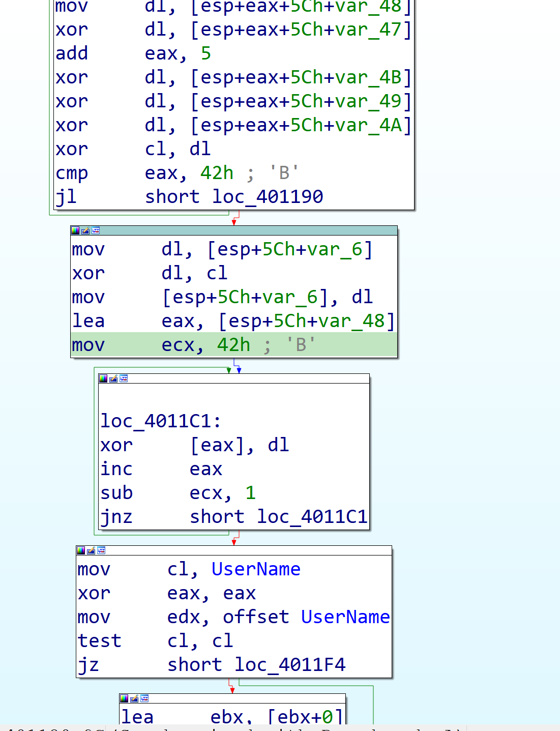Follow loc_4011C1 in the jnz line
560x731 pixels.
[312, 517]
